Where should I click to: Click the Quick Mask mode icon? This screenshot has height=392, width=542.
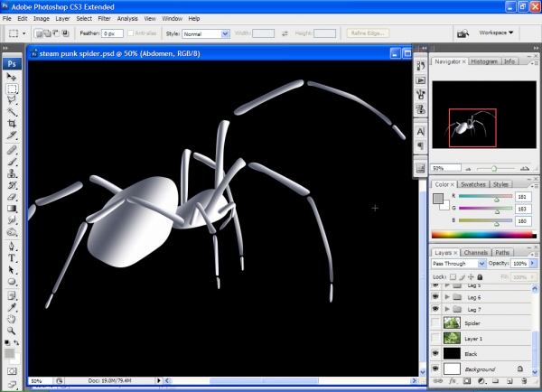[x=12, y=371]
